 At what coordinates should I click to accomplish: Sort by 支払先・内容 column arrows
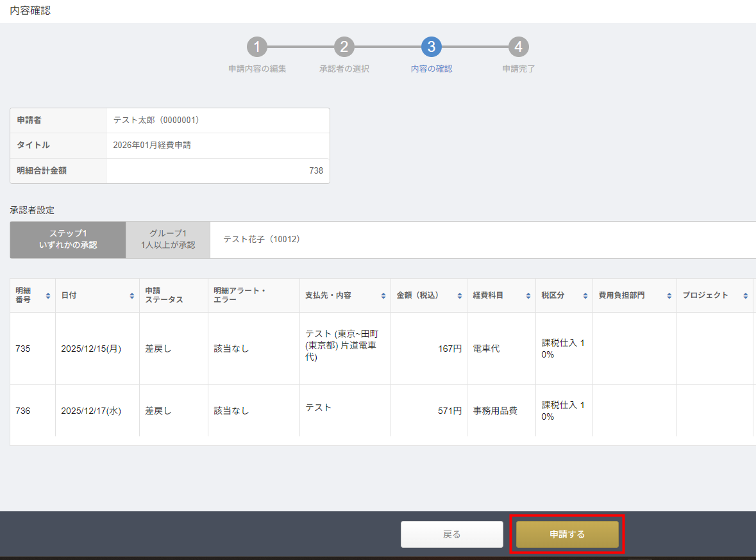click(383, 295)
